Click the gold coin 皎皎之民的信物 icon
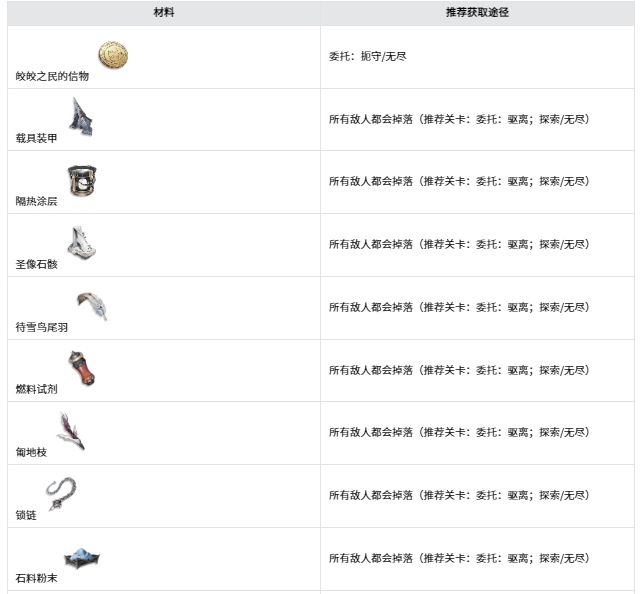644x594 pixels. [112, 55]
